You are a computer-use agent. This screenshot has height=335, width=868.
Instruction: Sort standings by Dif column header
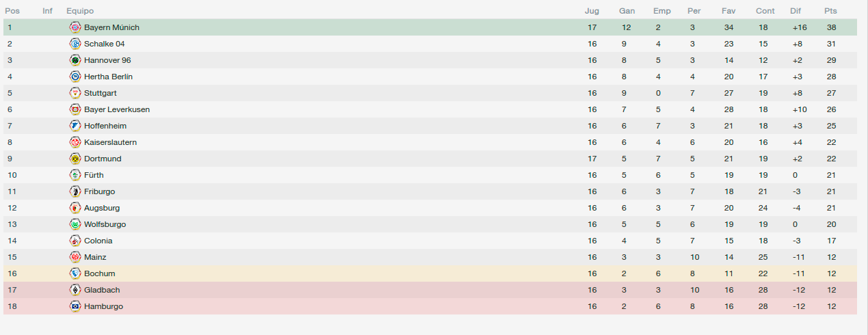pos(795,11)
